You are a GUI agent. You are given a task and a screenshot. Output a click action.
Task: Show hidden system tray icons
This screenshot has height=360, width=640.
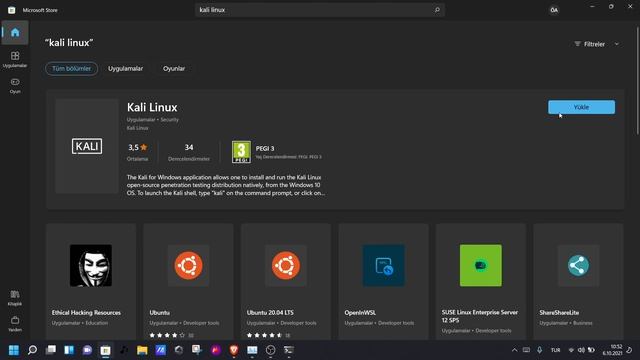514,350
